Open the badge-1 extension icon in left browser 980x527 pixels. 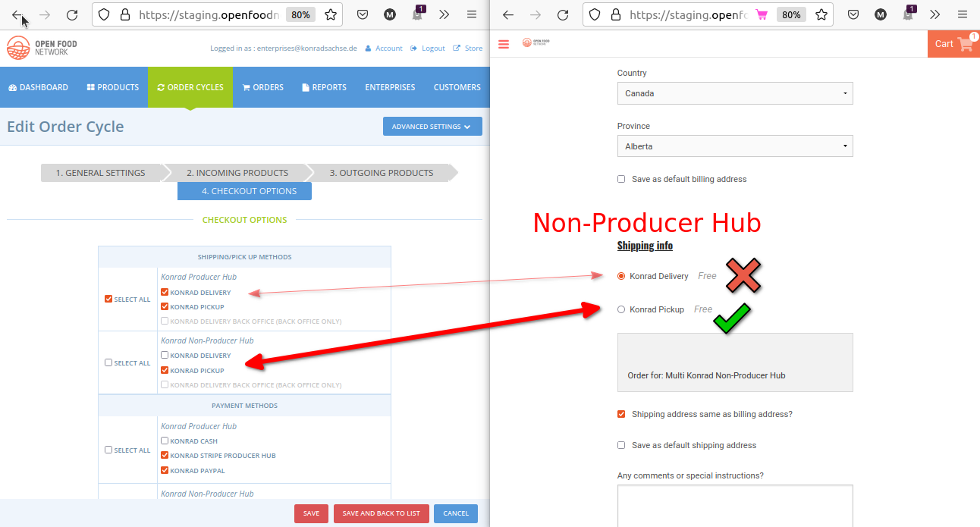[417, 14]
